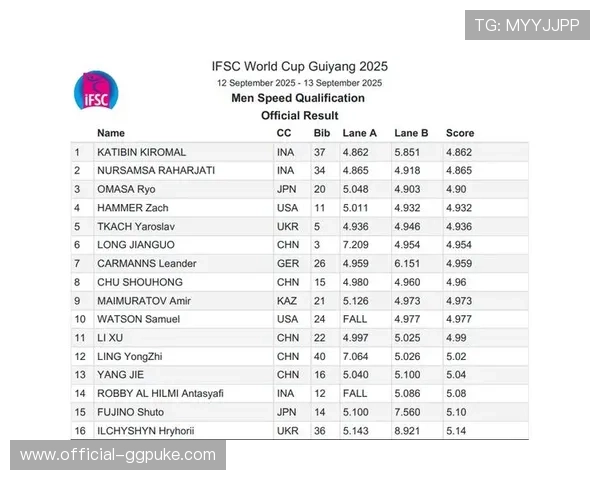
Task: Select the Lane B column header
Action: [411, 133]
